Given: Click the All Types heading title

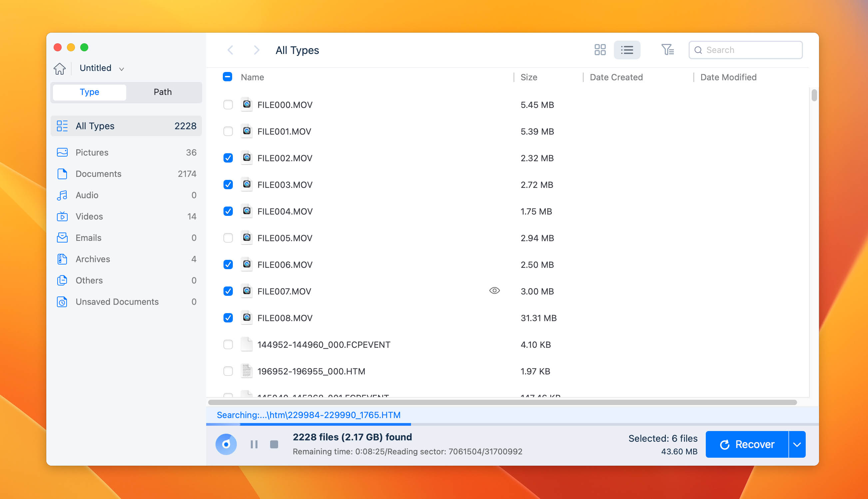Looking at the screenshot, I should [x=297, y=50].
